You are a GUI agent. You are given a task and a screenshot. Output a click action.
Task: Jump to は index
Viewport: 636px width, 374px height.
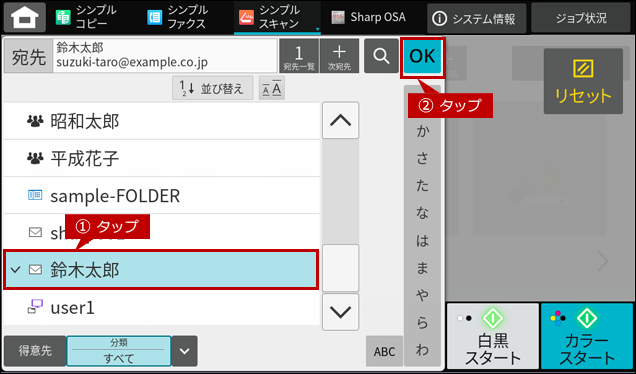coord(422,240)
